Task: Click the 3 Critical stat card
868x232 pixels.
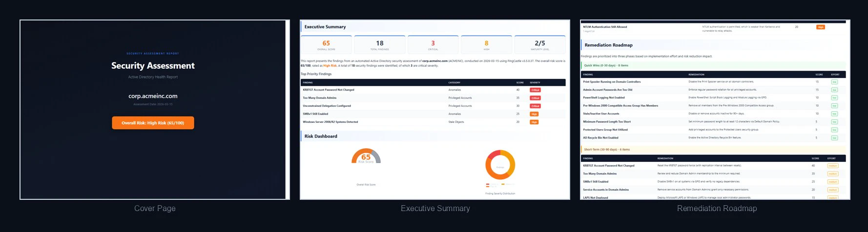Action: coord(433,45)
